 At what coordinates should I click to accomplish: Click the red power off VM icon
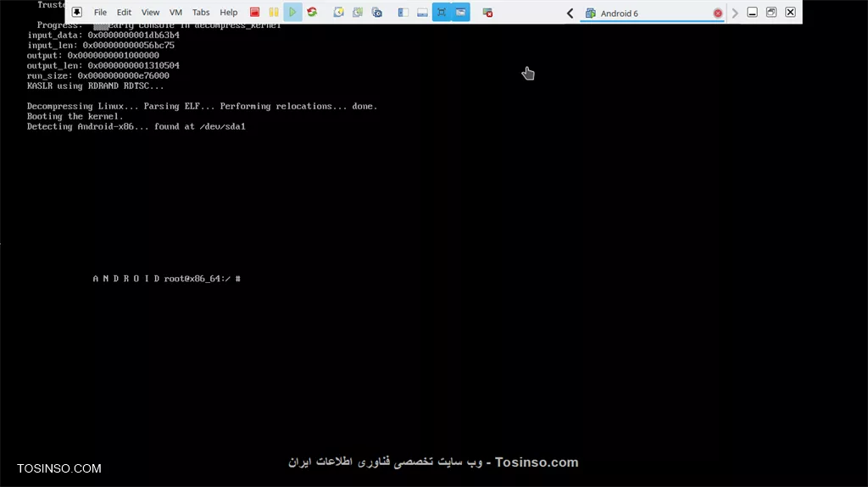point(254,12)
